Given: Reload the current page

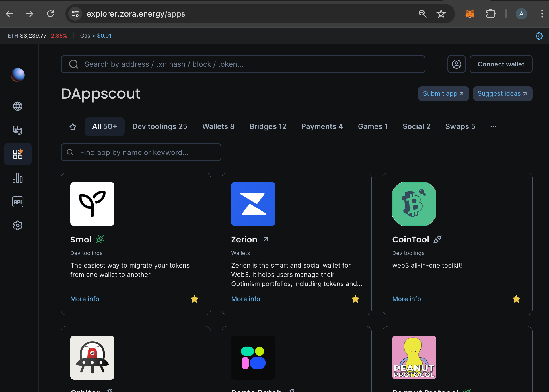Looking at the screenshot, I should tap(50, 14).
